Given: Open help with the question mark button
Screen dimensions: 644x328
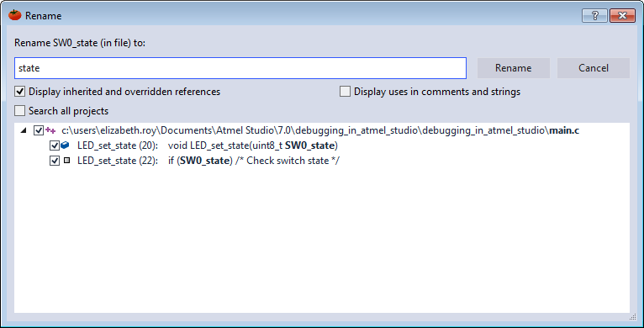Looking at the screenshot, I should 594,16.
